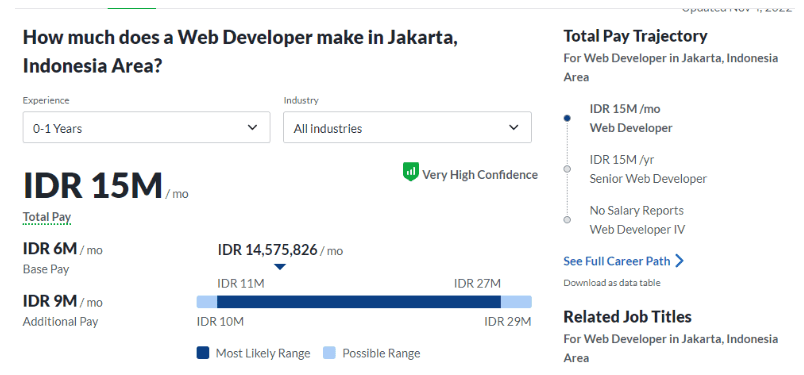Click the Possible Range legend swatch

329,353
